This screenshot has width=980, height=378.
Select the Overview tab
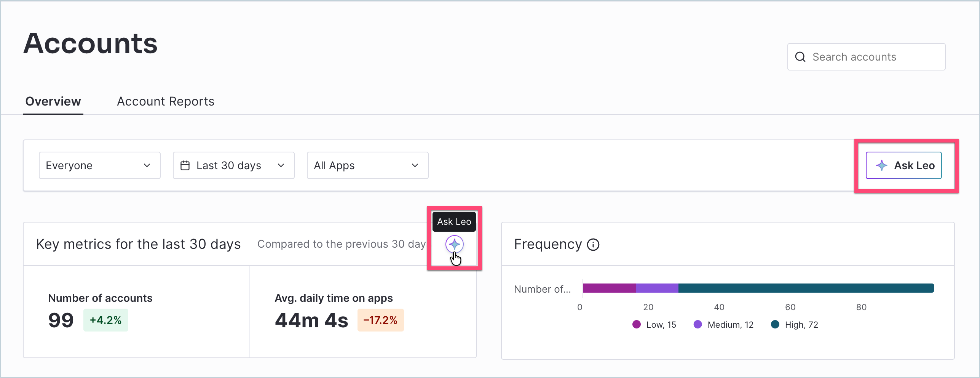point(53,101)
